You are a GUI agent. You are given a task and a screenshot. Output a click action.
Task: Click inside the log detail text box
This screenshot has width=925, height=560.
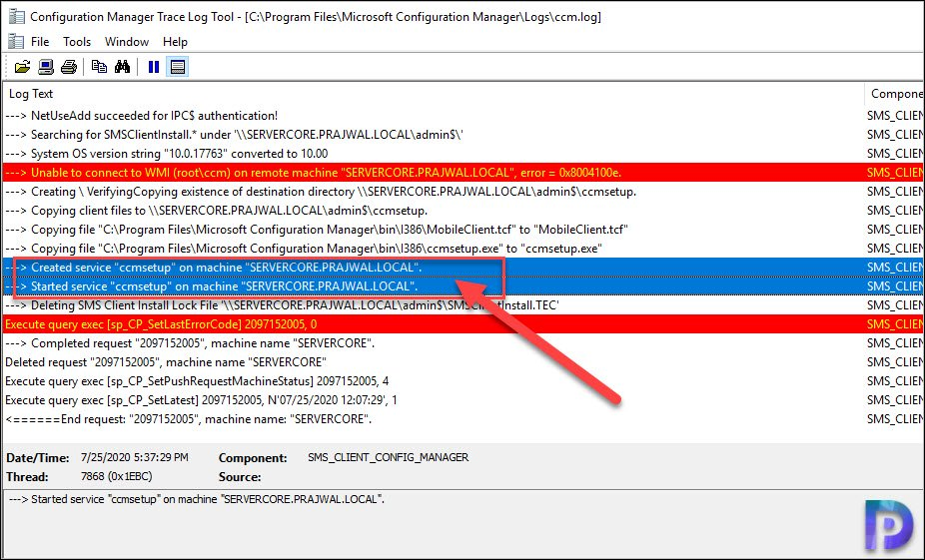coord(462,523)
